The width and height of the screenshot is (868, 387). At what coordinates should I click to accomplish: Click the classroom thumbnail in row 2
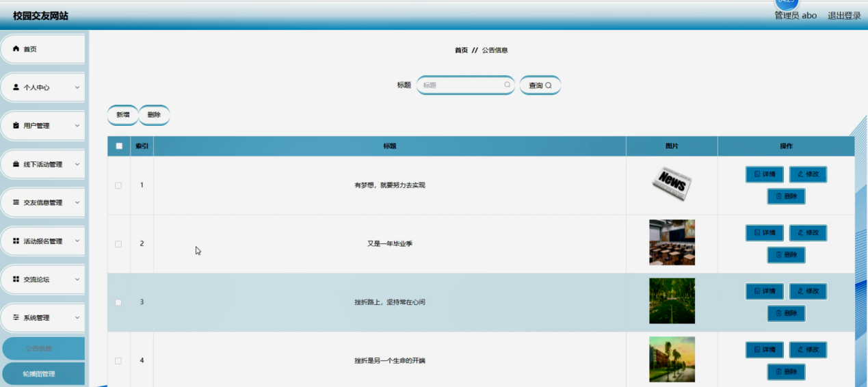click(672, 242)
